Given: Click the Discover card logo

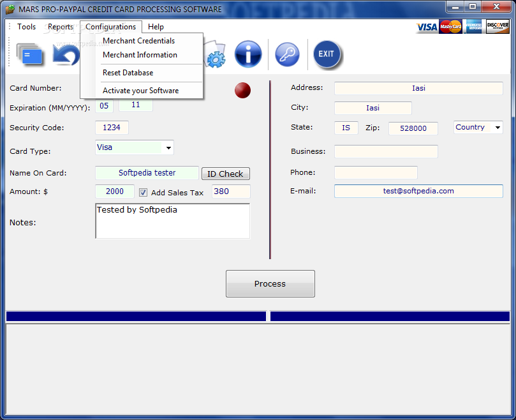Looking at the screenshot, I should click(498, 26).
